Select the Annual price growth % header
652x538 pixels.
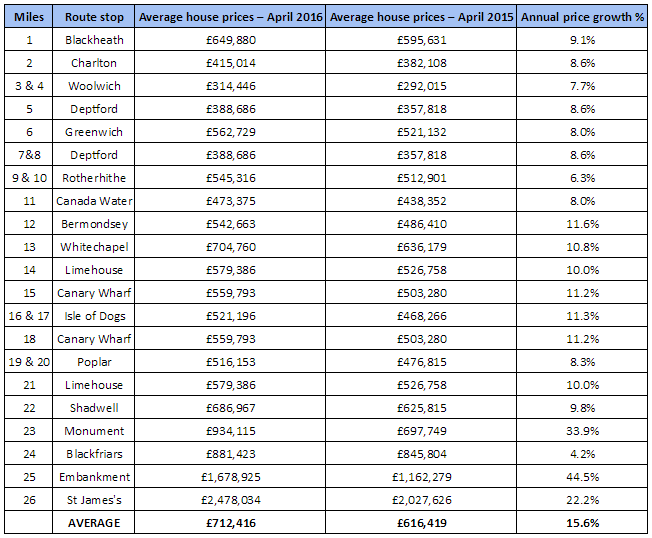click(x=582, y=17)
